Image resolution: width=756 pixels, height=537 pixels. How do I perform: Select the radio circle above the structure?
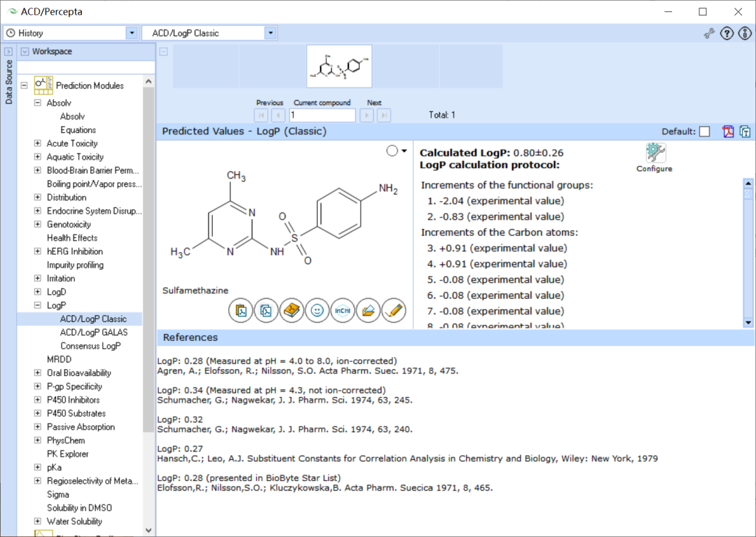(392, 151)
